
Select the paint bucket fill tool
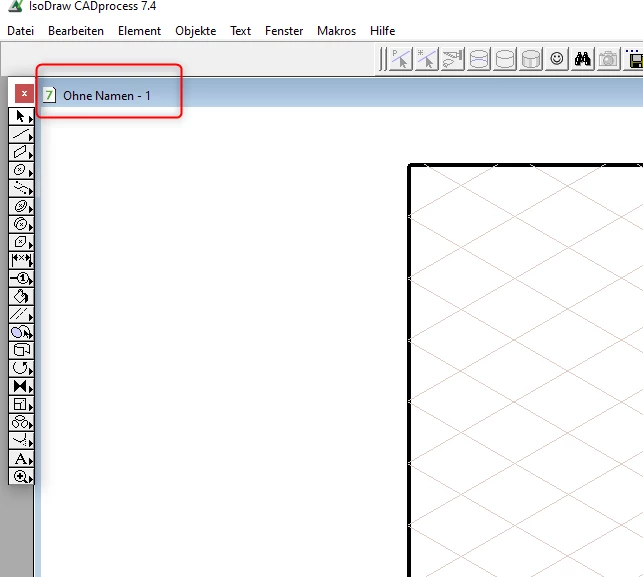point(21,296)
